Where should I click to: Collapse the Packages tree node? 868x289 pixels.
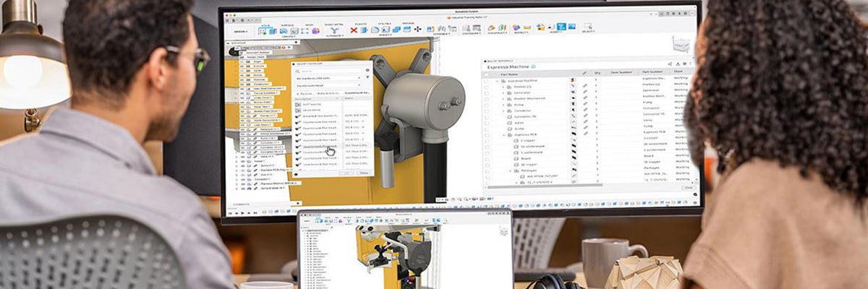click(x=511, y=170)
